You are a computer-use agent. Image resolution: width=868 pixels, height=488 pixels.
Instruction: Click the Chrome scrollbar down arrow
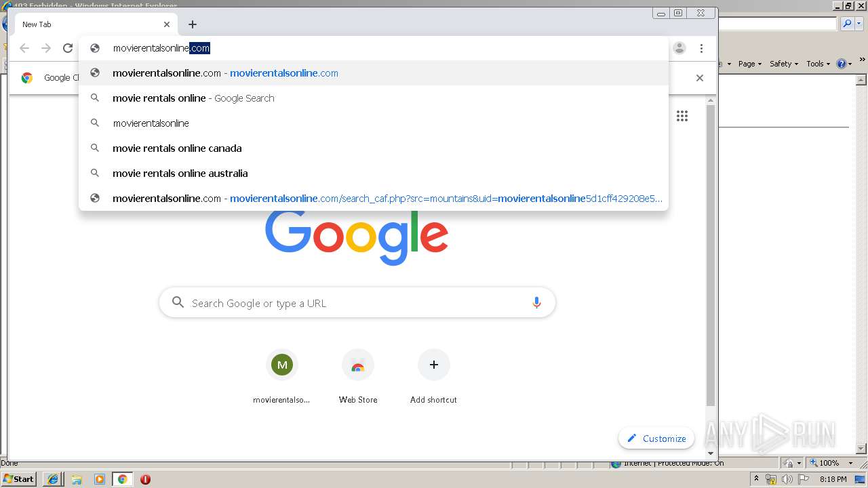[x=711, y=453]
